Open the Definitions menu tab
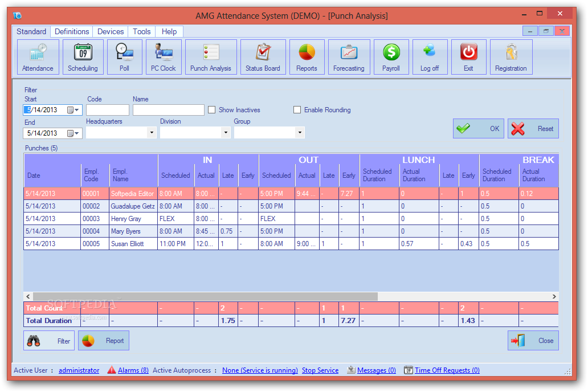588x392 pixels. [x=72, y=31]
